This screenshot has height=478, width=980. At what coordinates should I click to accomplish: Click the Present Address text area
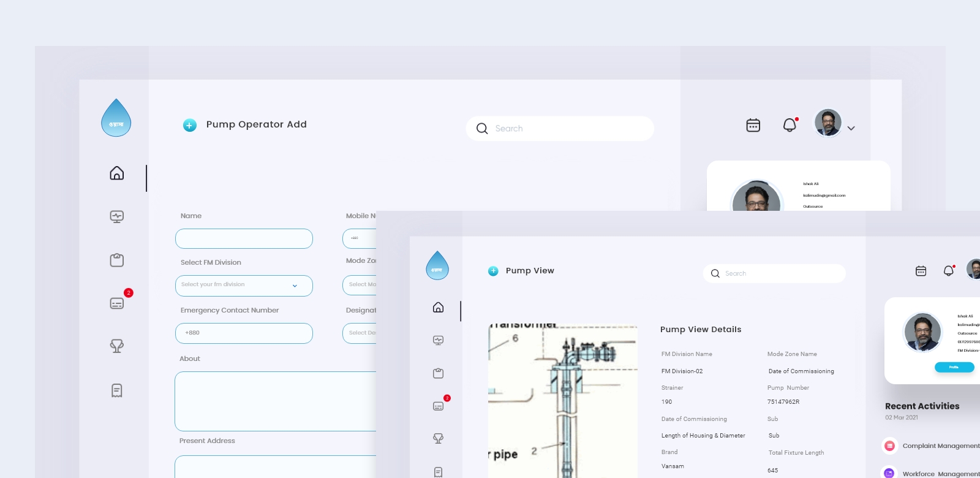point(276,466)
